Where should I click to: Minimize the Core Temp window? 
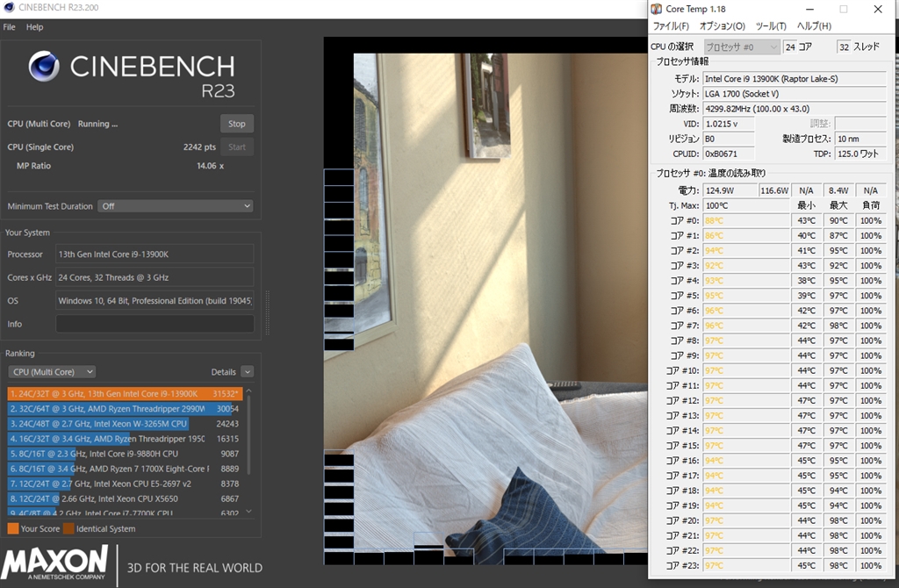tap(809, 9)
